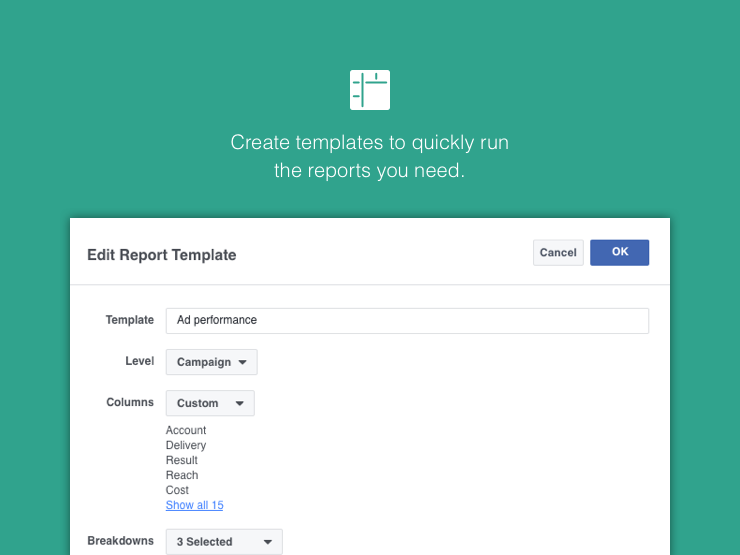Open the Columns Custom dropdown
Image resolution: width=740 pixels, height=555 pixels.
pos(210,403)
